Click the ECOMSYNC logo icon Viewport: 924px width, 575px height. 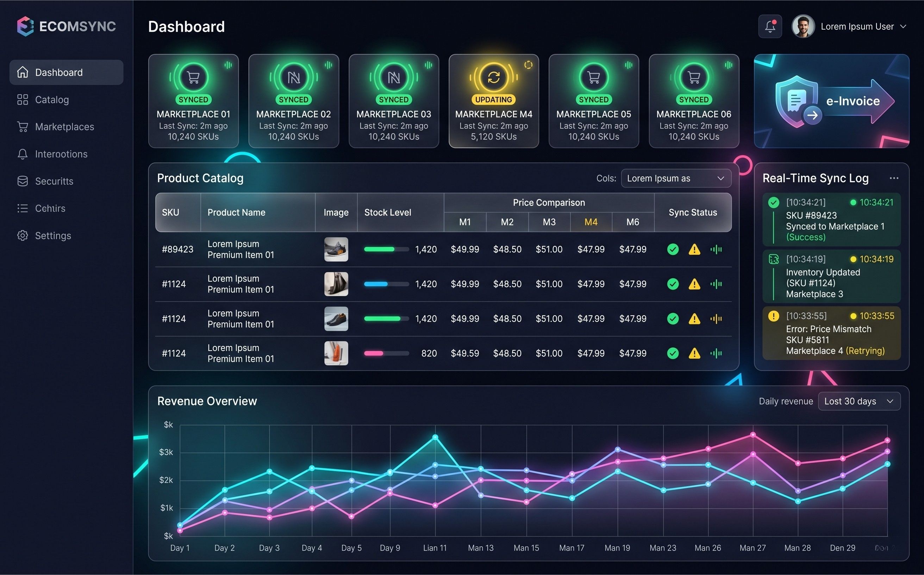(25, 26)
